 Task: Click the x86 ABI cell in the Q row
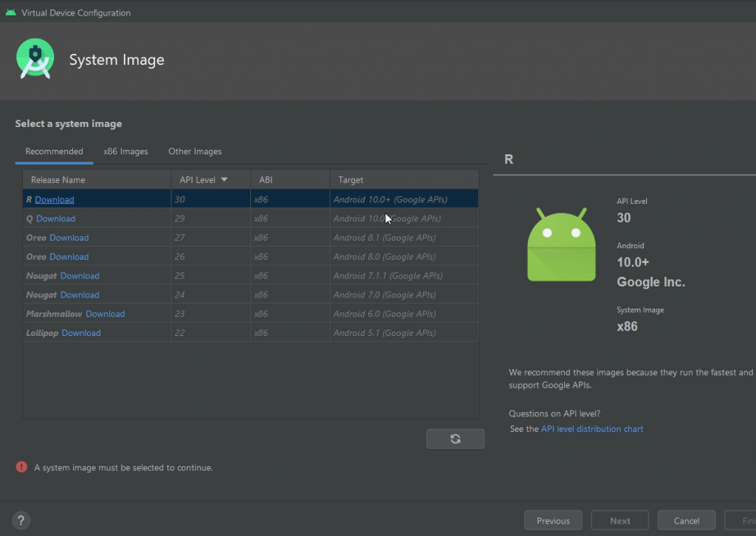click(x=290, y=219)
